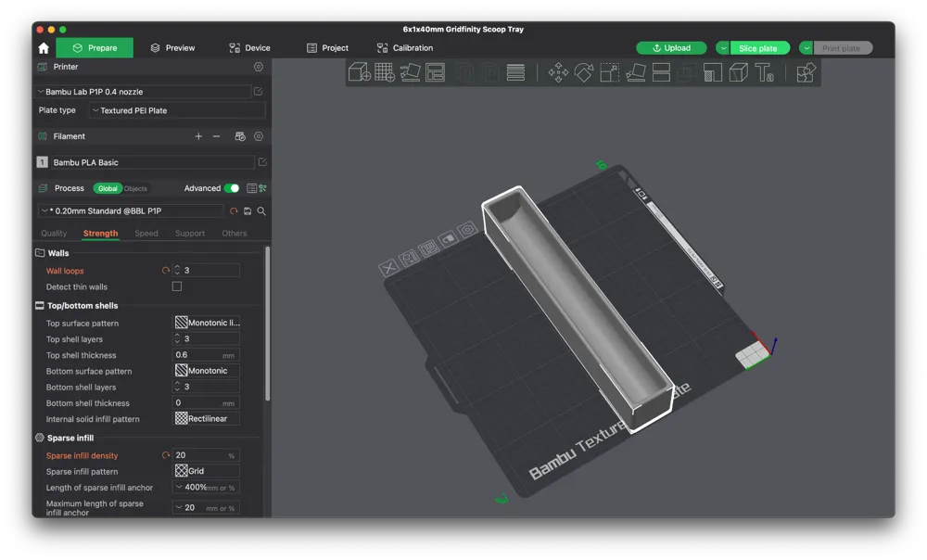Screen dimensions: 927x560
Task: Toggle the Advanced settings switch
Action: [232, 188]
